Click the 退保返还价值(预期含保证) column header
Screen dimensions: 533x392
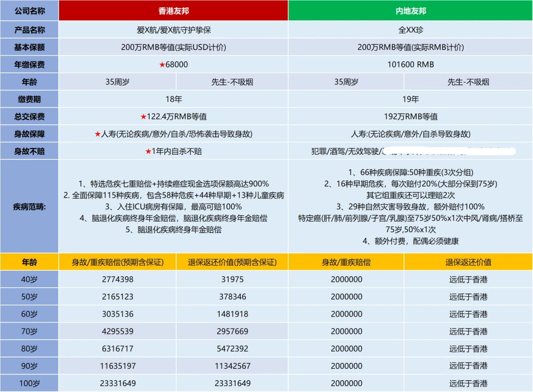coord(232,262)
